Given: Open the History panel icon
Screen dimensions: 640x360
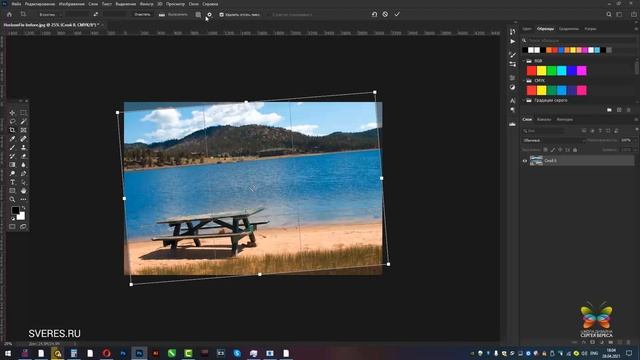Looking at the screenshot, I should (513, 32).
